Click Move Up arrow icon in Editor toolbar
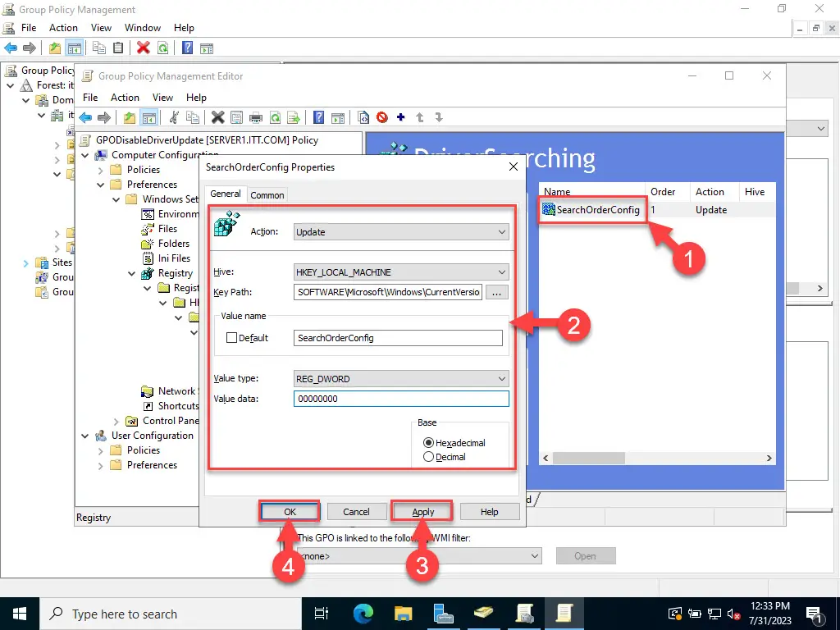Image resolution: width=840 pixels, height=630 pixels. [420, 117]
